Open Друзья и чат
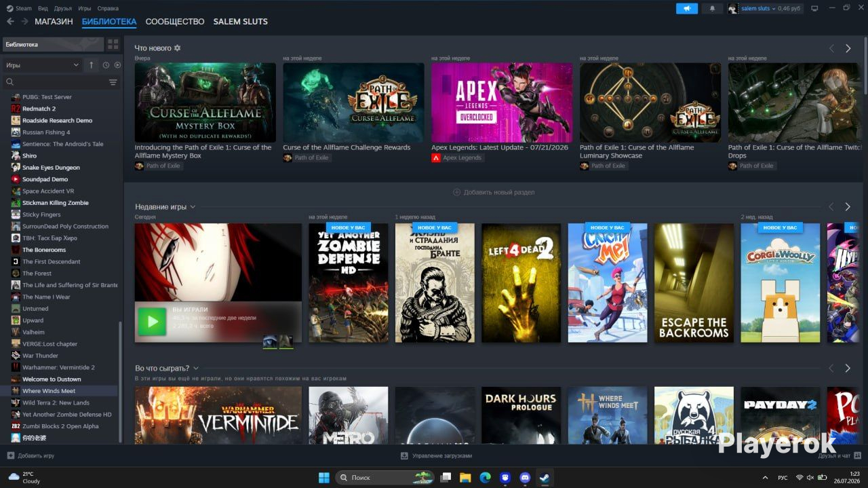Image resolution: width=868 pixels, height=488 pixels. point(840,455)
